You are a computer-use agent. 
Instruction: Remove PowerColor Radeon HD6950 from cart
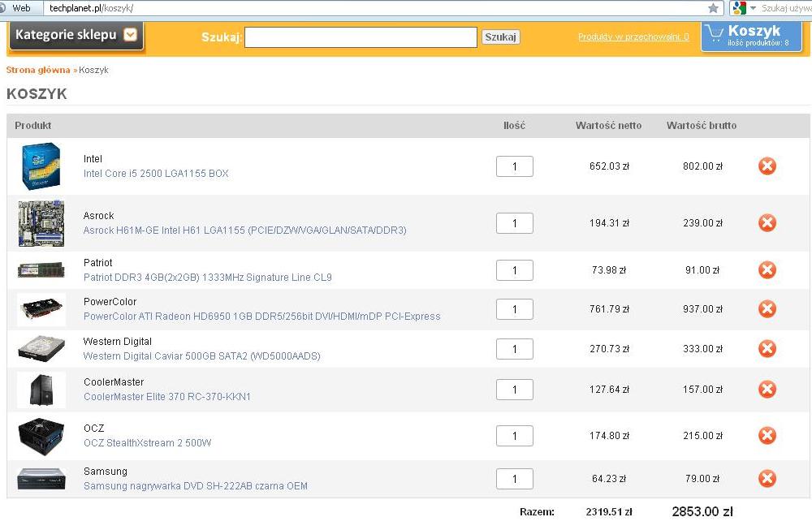pyautogui.click(x=767, y=309)
